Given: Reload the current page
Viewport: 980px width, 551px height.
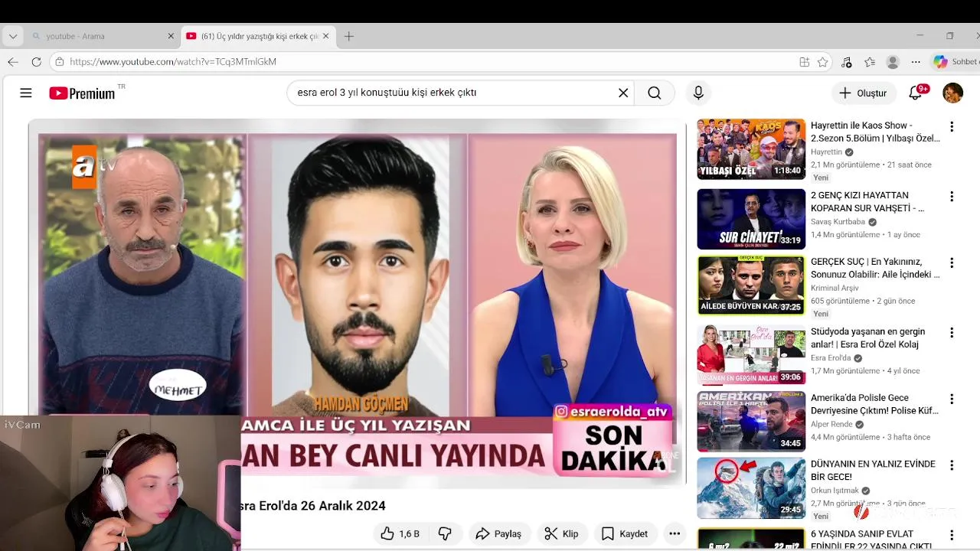Looking at the screenshot, I should click(36, 62).
